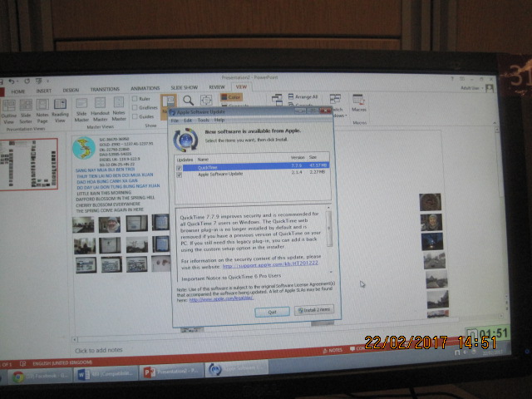Click 'Click to add notes' field

pos(98,350)
